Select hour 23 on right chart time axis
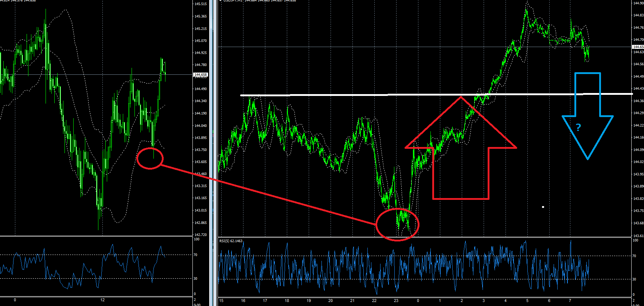 tap(396, 301)
